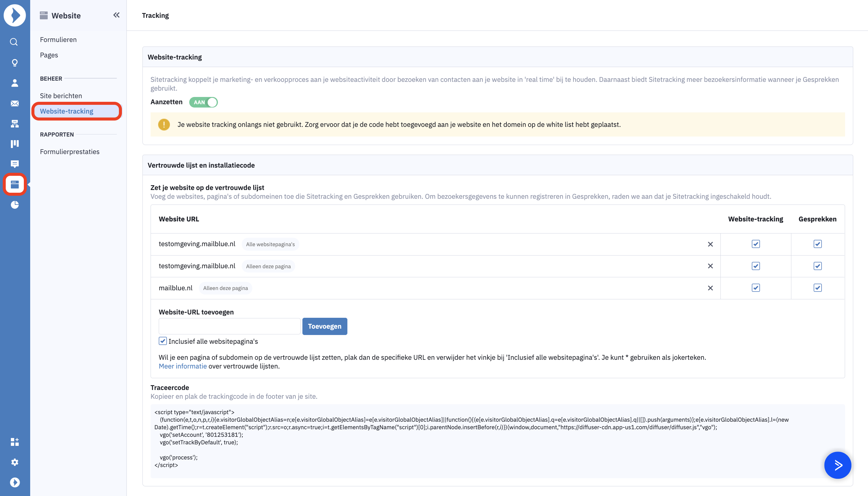
Task: Open the Settings gear icon
Action: coord(14,462)
